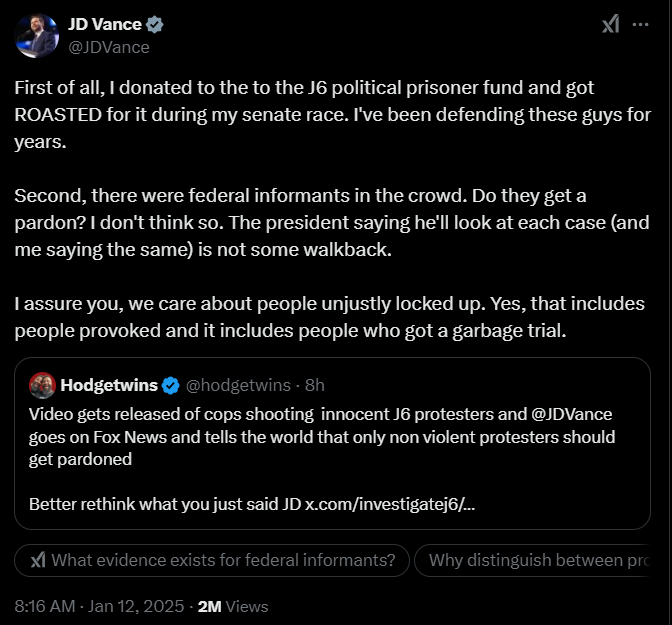This screenshot has height=625, width=672.
Task: Open the JD Vance display name link
Action: 103,25
